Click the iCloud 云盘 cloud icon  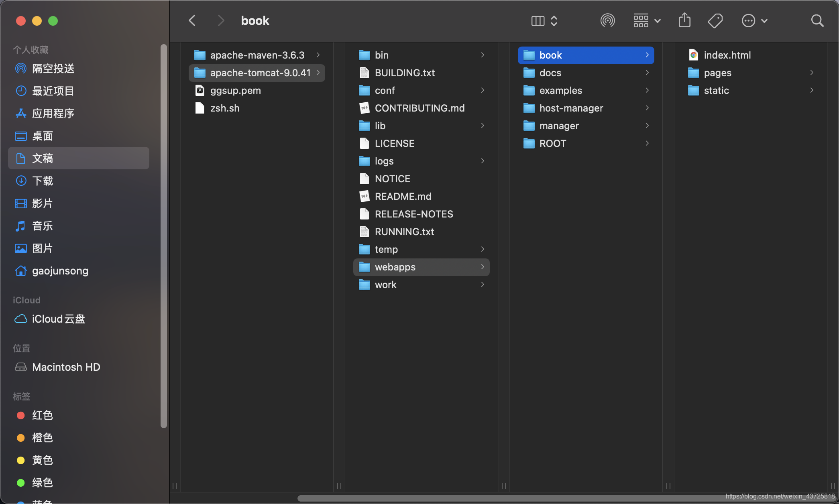[x=21, y=319]
